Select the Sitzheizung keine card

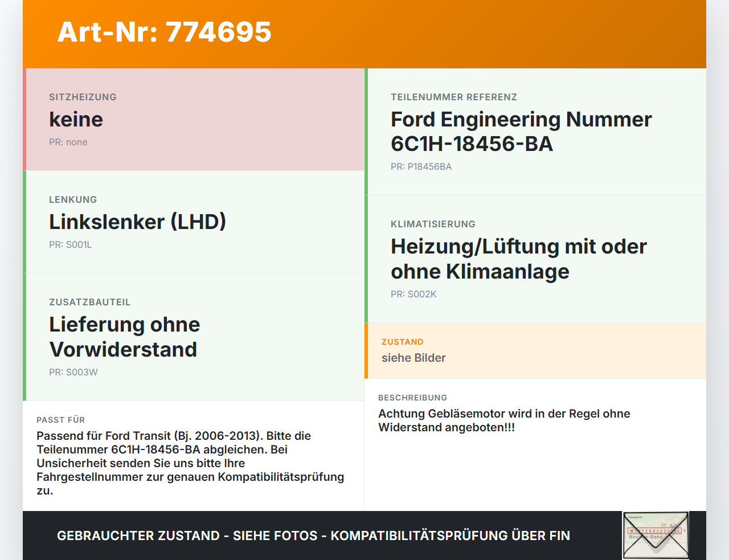(x=194, y=120)
